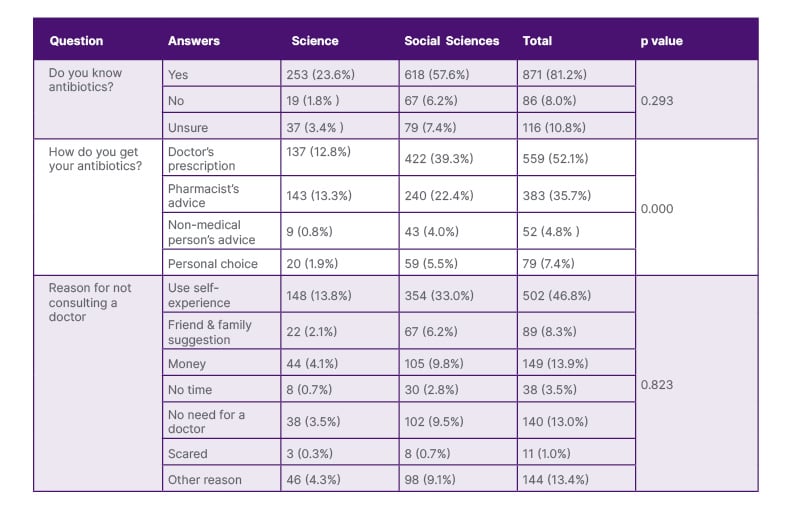Click the 'Pharmacist's advice' answer cell

click(221, 195)
